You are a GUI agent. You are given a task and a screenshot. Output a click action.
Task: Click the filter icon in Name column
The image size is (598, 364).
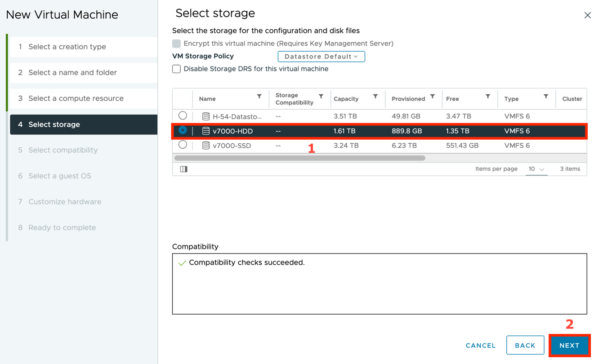[259, 97]
